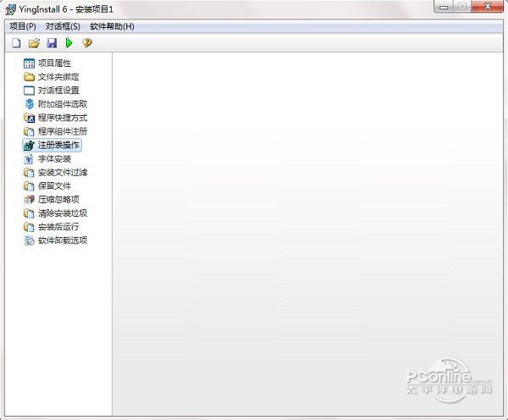Select 程序组件注册 entry
The image size is (508, 420).
click(63, 131)
